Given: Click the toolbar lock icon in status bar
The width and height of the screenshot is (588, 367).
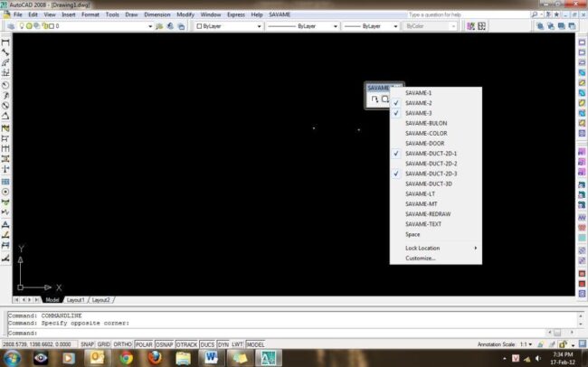Looking at the screenshot, I should 563,344.
